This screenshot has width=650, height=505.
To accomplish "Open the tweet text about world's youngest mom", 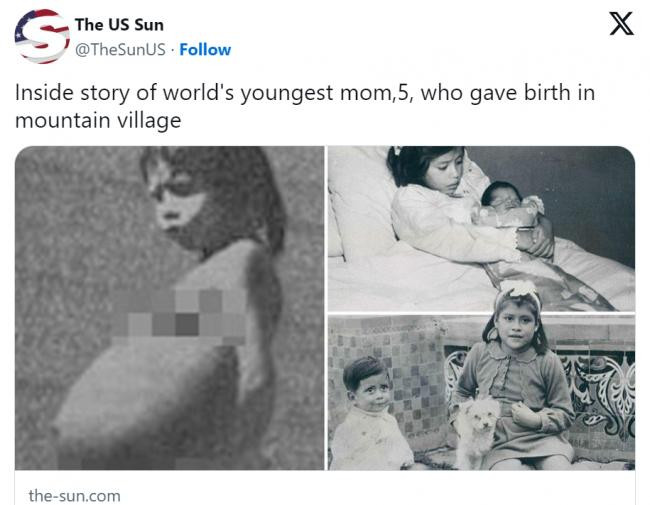I will (305, 107).
